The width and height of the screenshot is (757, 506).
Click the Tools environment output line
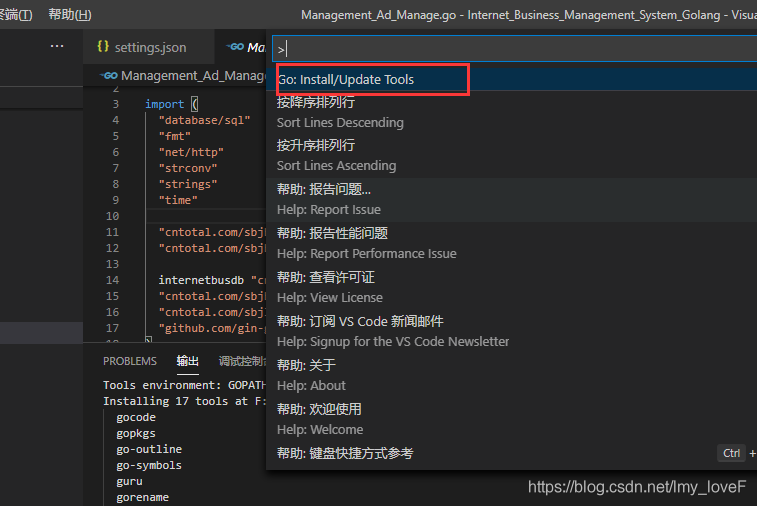pyautogui.click(x=184, y=385)
